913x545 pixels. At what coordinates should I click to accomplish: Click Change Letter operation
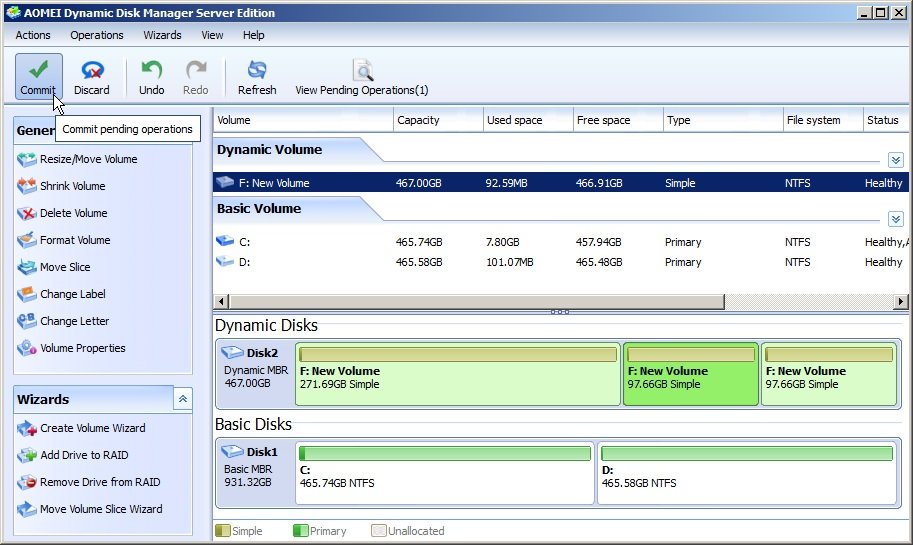coord(74,321)
